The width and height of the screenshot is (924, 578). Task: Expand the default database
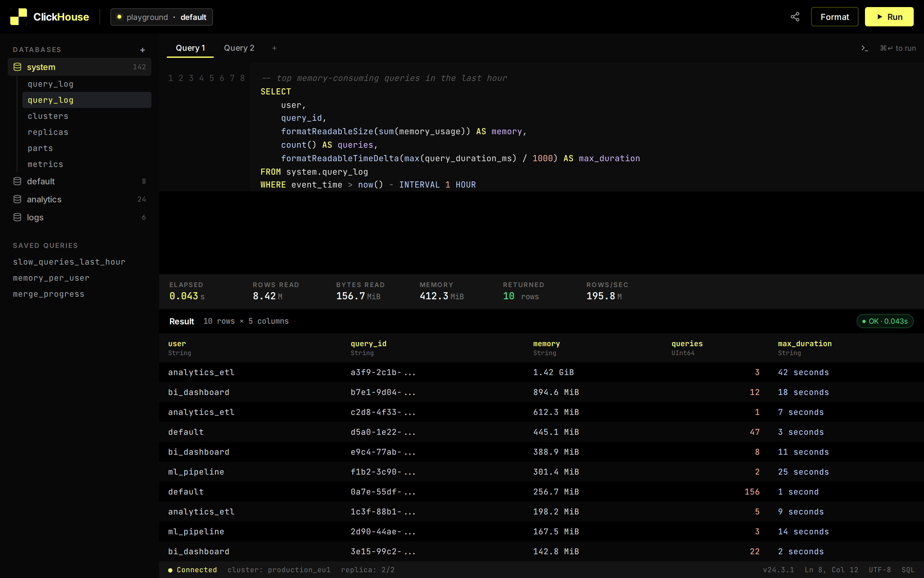pyautogui.click(x=80, y=181)
